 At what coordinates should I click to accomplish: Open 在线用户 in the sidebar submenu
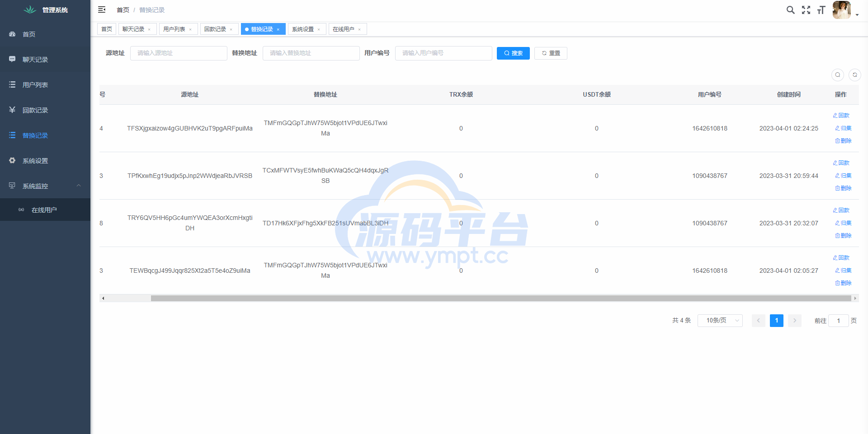click(x=45, y=210)
